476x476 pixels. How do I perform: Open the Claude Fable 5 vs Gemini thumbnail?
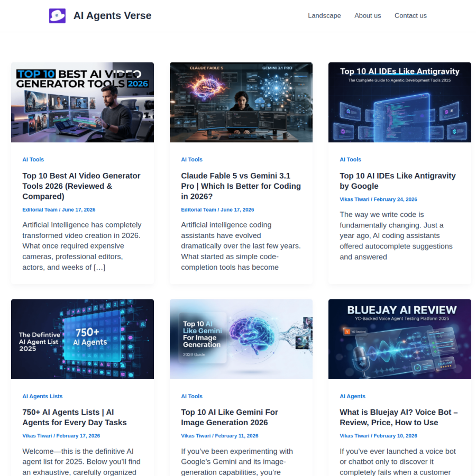pyautogui.click(x=241, y=102)
